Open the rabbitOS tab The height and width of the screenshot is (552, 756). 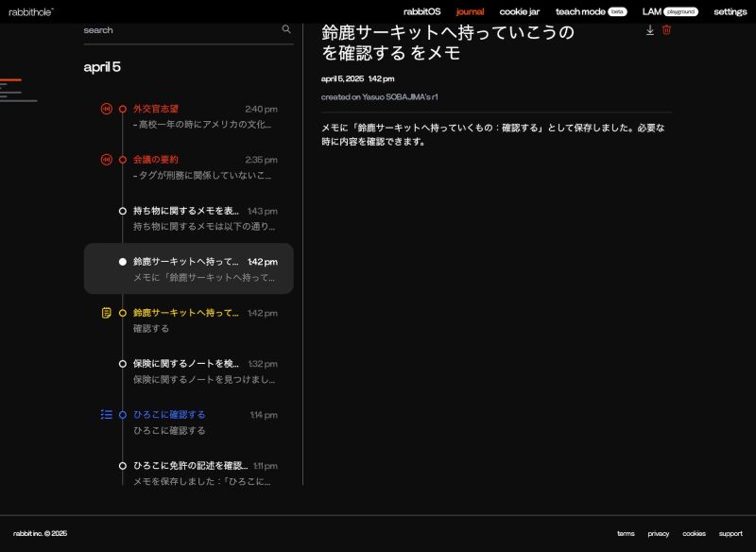click(x=421, y=11)
